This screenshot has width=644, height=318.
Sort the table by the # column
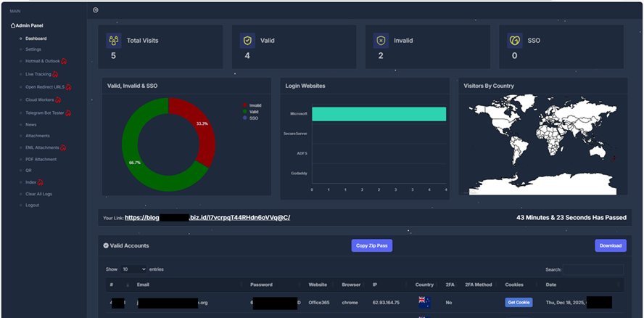click(112, 285)
